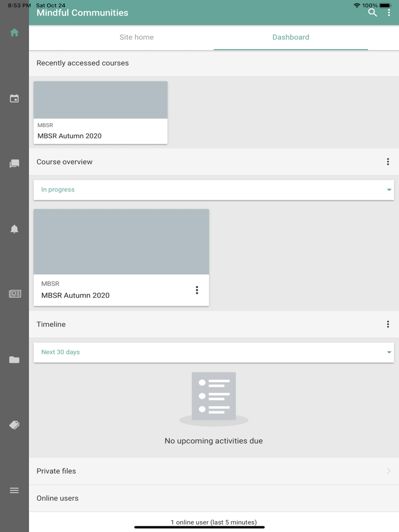Open MBSR Autumn 2020 in Course overview
The image size is (399, 532).
[121, 257]
